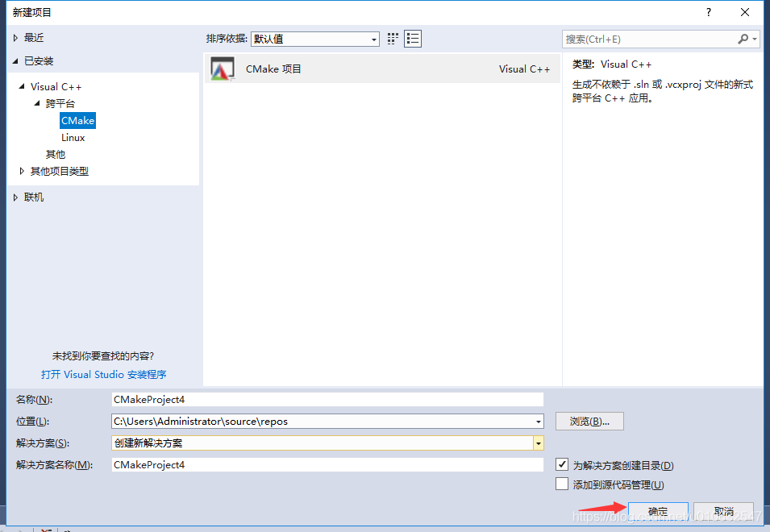Click the Visual C++ language tag in template row
Viewport: 770px width, 532px height.
pyautogui.click(x=524, y=69)
